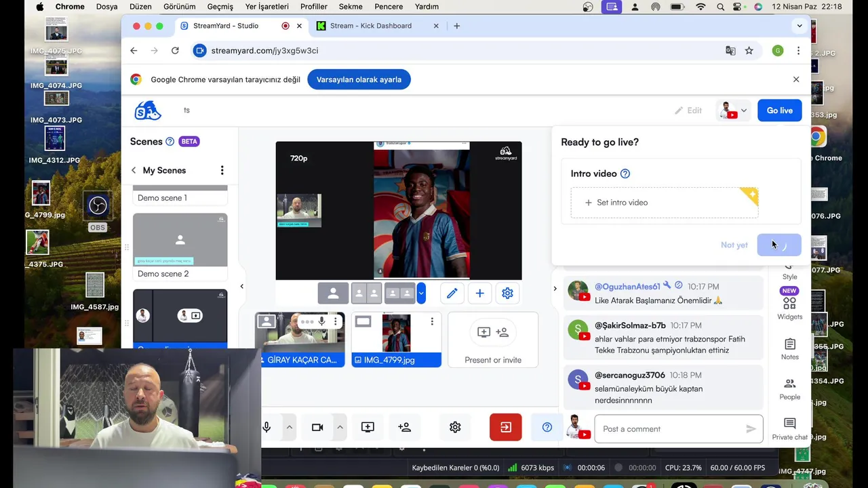Reload the StreamYard page
This screenshot has height=488, width=868.
click(x=175, y=51)
